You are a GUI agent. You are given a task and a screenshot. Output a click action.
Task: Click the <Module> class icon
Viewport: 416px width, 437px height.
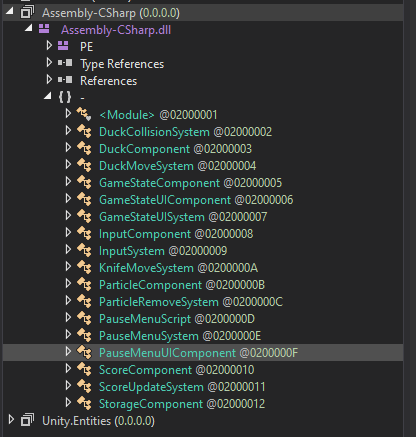(84, 114)
